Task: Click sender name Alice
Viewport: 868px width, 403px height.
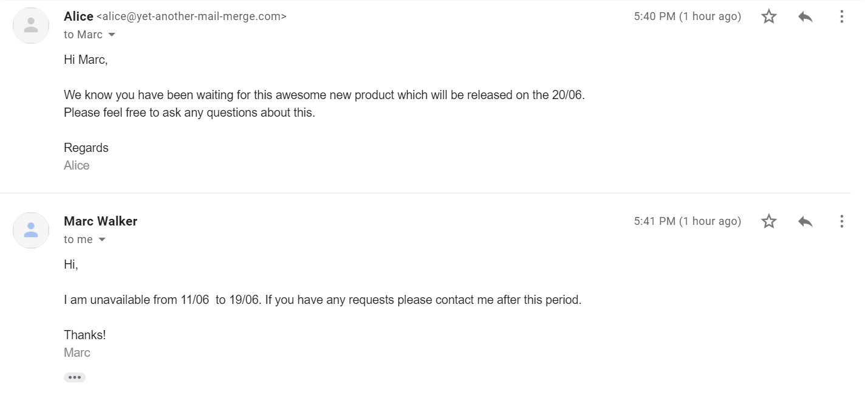Action: pos(78,16)
